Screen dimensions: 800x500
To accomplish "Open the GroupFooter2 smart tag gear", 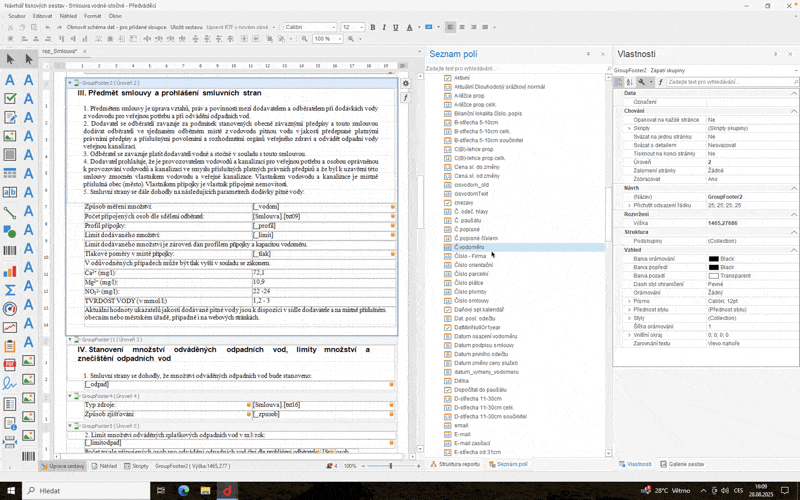I will [x=406, y=83].
